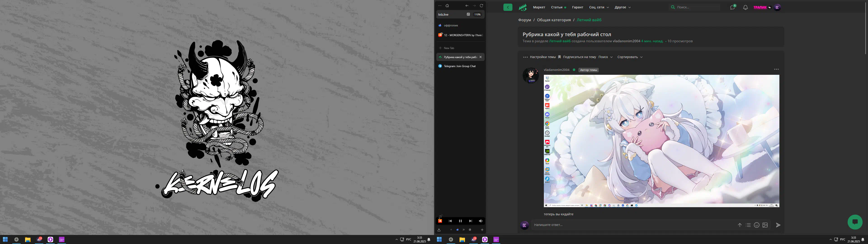Switch to the 12 - MORGENSHTERN SoundCloud tab

point(460,35)
